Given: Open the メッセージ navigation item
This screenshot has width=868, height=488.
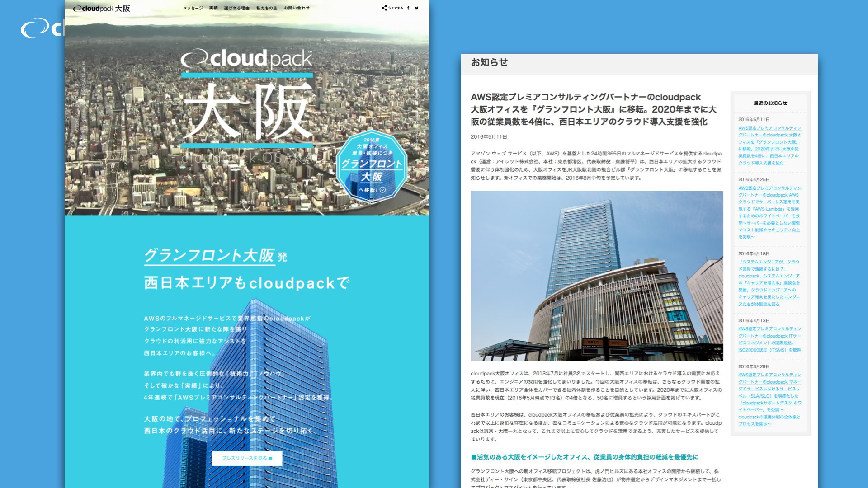Looking at the screenshot, I should point(193,8).
